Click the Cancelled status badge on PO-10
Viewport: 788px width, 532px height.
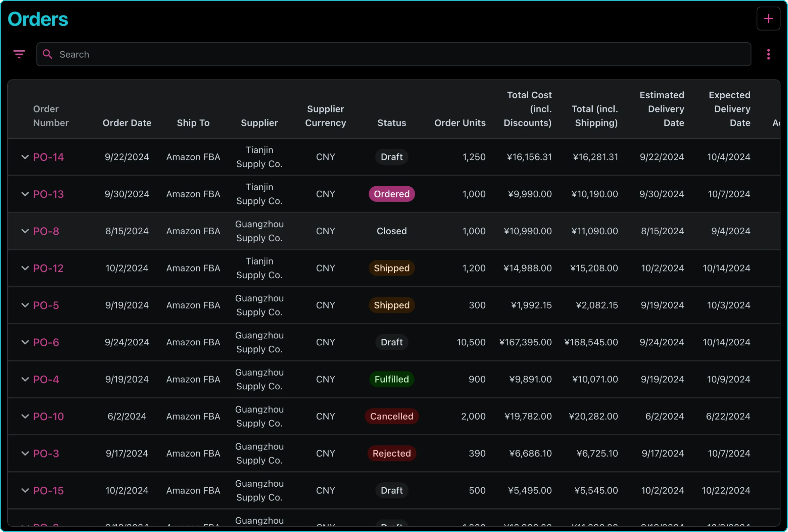pos(391,416)
